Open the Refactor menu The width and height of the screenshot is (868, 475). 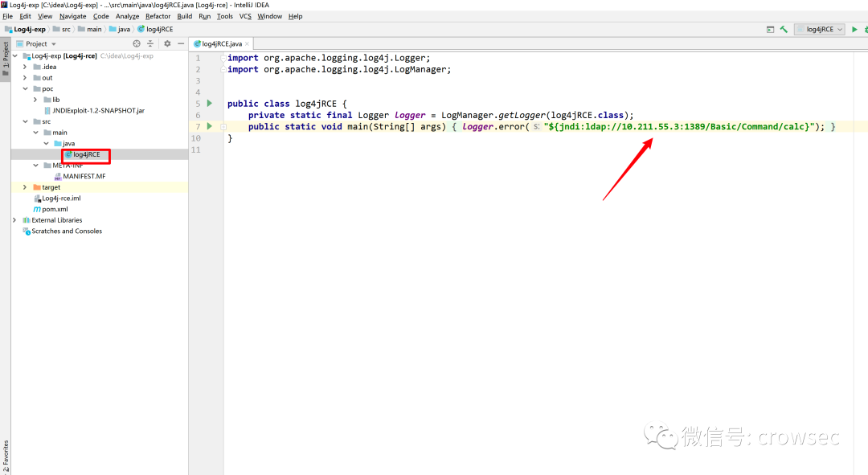[x=158, y=16]
